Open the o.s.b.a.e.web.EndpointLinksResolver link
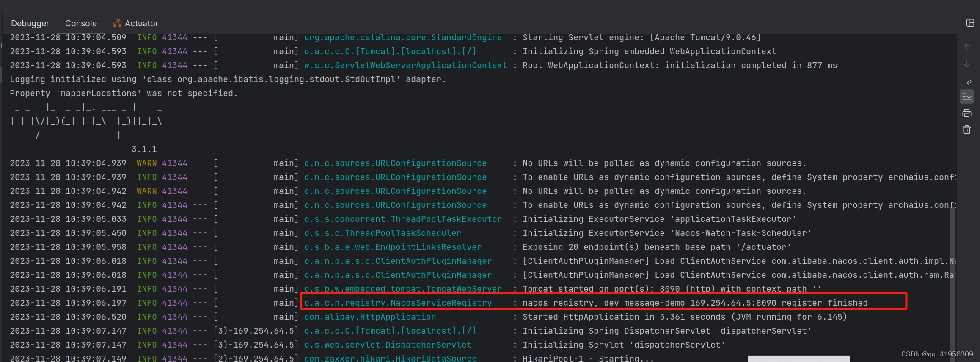Screen dimensions: 980x362 (393, 247)
